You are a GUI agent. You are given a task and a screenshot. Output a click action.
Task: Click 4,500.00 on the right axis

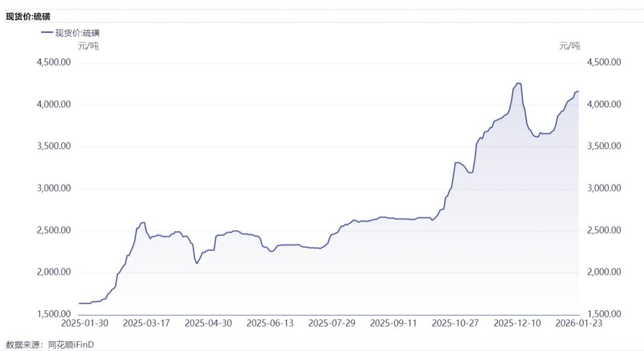tap(603, 62)
